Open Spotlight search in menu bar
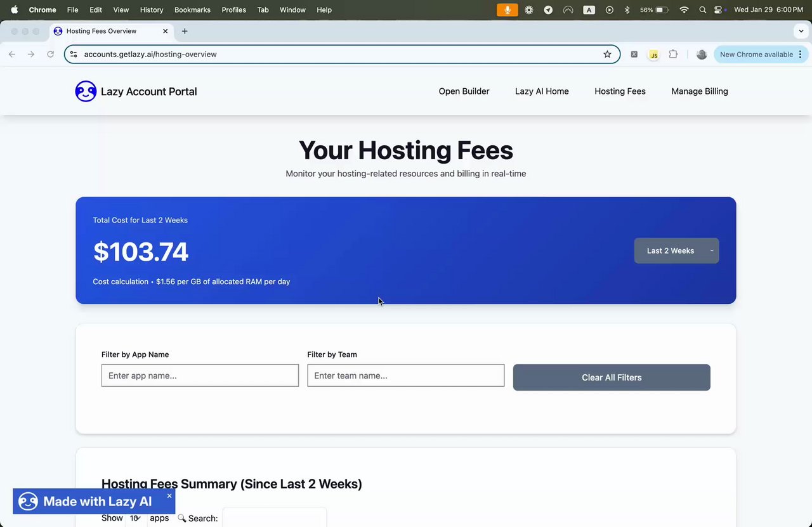The width and height of the screenshot is (812, 527). coord(702,10)
